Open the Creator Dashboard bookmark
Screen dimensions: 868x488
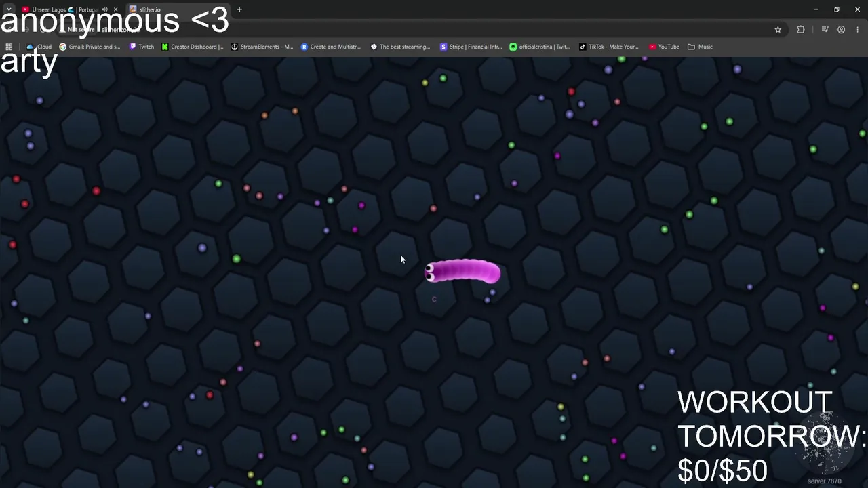coord(192,47)
